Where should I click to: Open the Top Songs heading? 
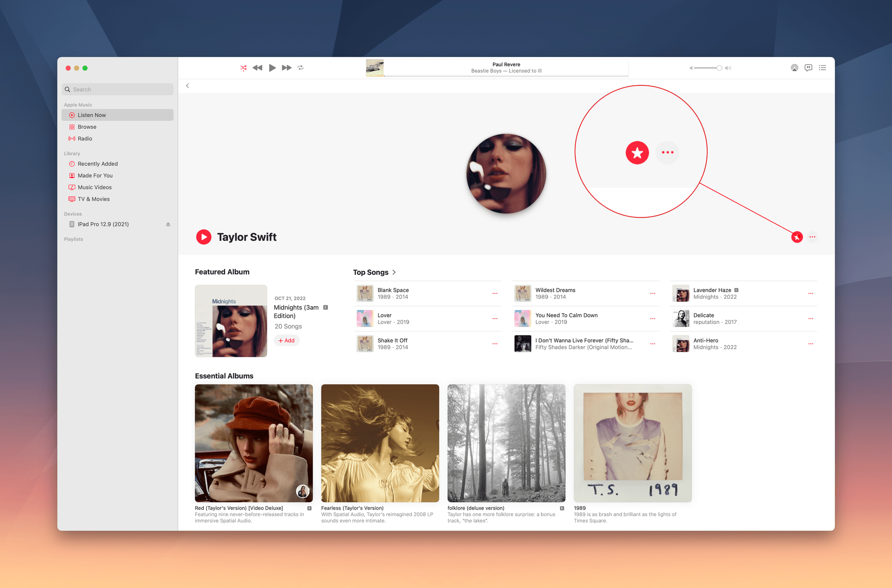coord(371,272)
